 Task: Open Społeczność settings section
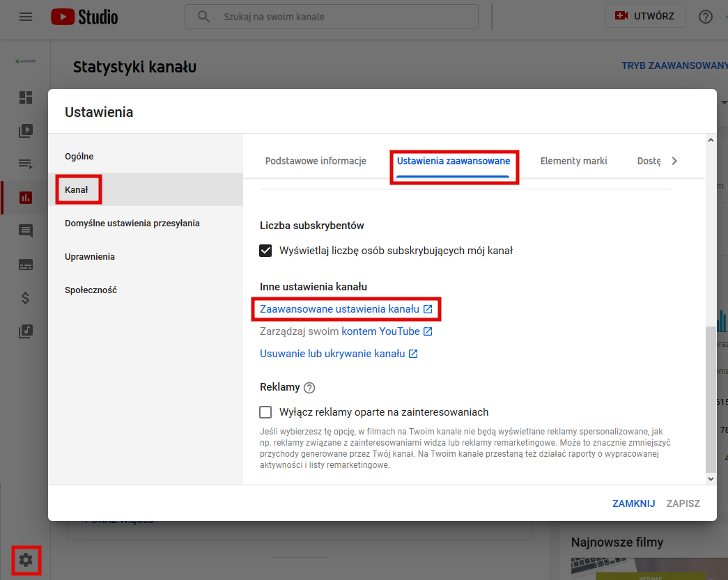pyautogui.click(x=146, y=290)
